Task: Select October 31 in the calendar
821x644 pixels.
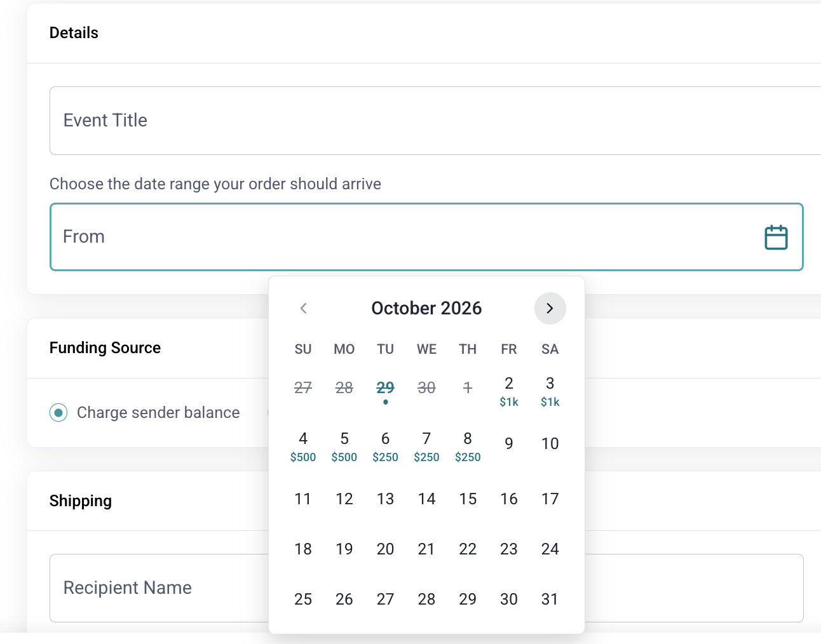Action: [x=550, y=600]
